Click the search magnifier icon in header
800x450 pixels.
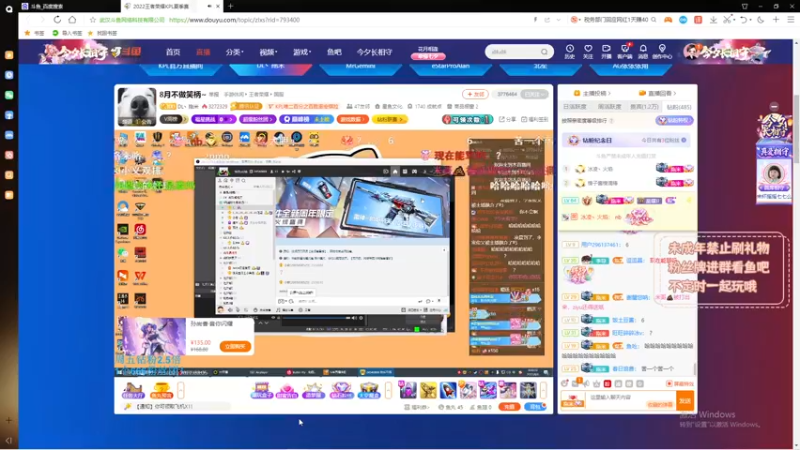pos(544,52)
